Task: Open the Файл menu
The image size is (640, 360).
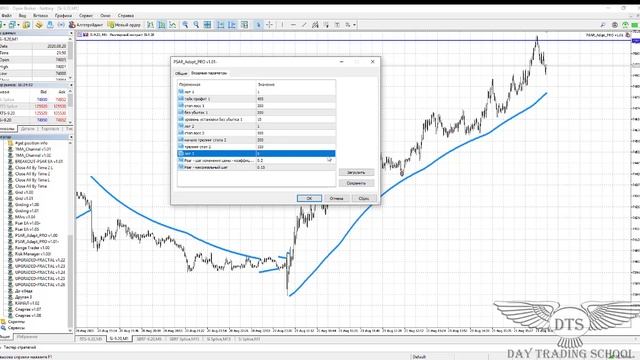Action: coord(6,16)
